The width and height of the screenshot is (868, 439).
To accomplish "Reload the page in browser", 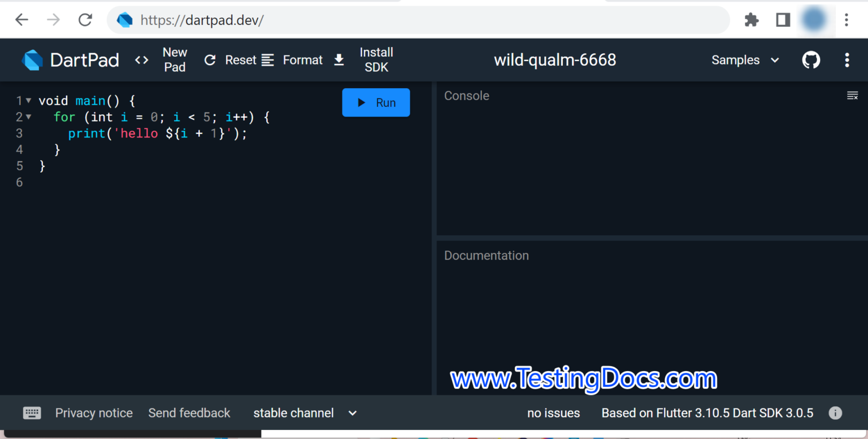I will click(85, 20).
